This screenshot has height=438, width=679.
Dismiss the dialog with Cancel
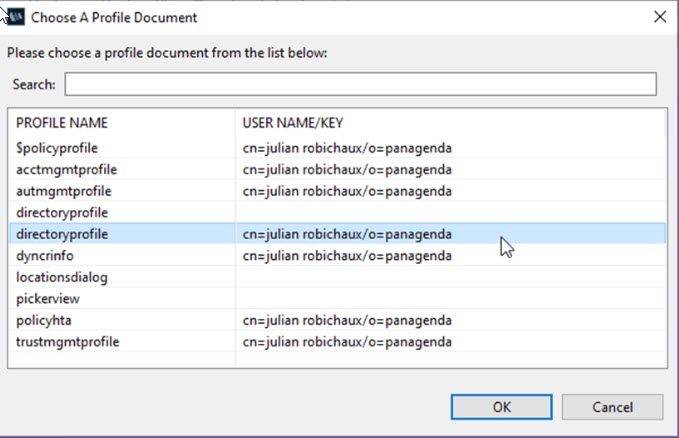pos(612,407)
